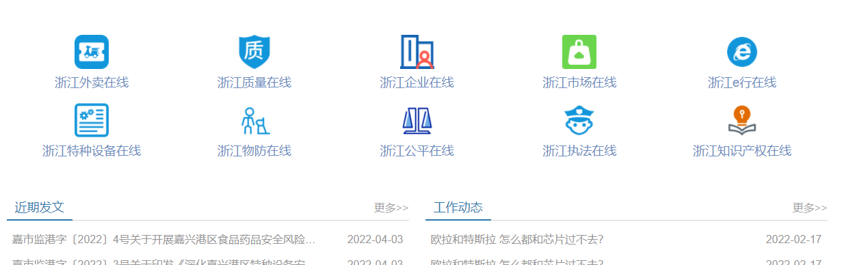Open the 浙江企业在线 text link
The image size is (868, 265).
point(417,83)
